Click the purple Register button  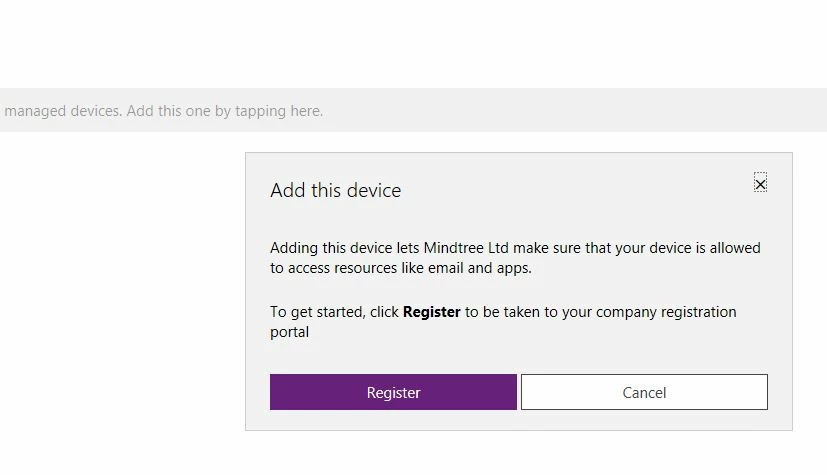(x=393, y=392)
